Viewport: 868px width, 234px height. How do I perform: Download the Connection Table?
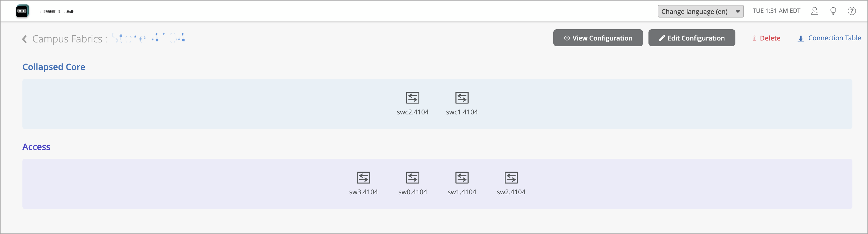[x=829, y=38]
